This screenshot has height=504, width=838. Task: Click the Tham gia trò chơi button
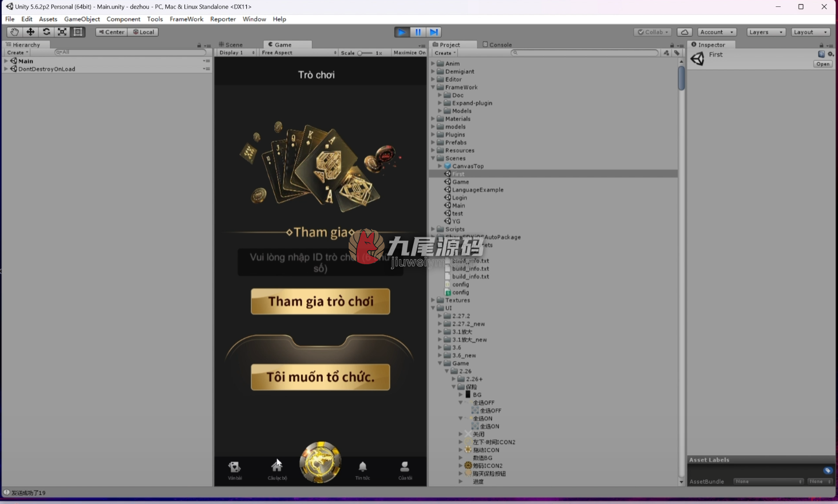[x=321, y=301]
